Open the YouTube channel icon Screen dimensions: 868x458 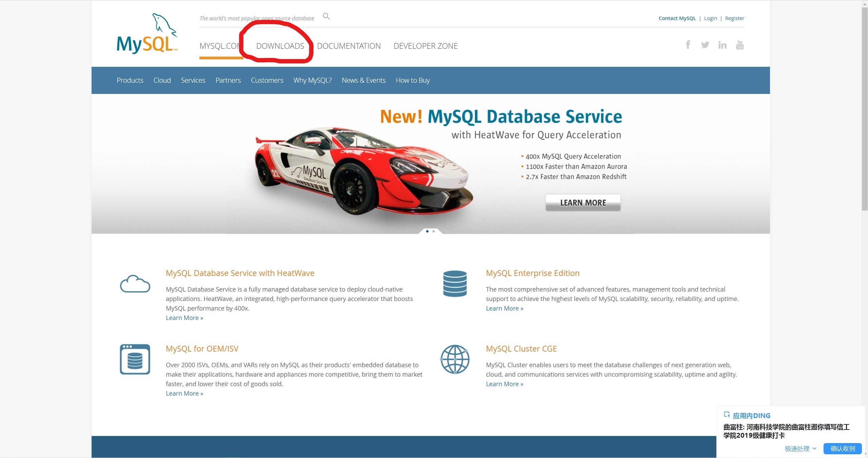tap(740, 44)
